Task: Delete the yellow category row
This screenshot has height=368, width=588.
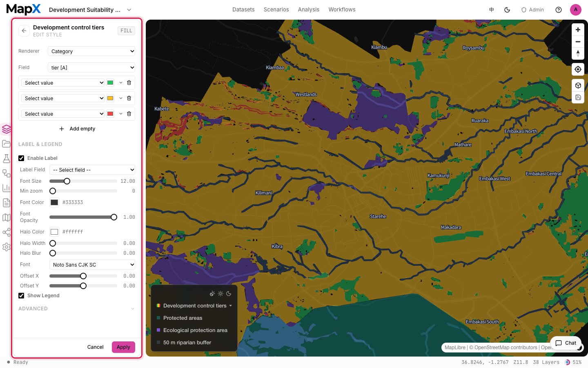Action: click(129, 98)
